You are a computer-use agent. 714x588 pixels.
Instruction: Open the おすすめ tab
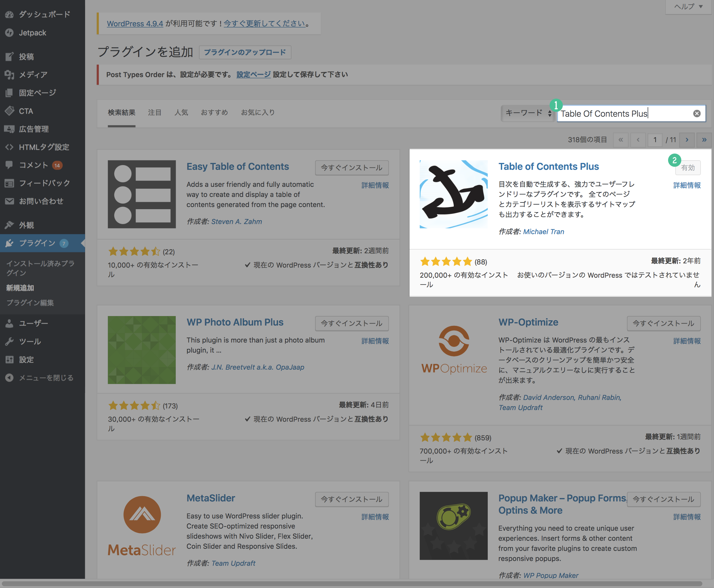214,112
